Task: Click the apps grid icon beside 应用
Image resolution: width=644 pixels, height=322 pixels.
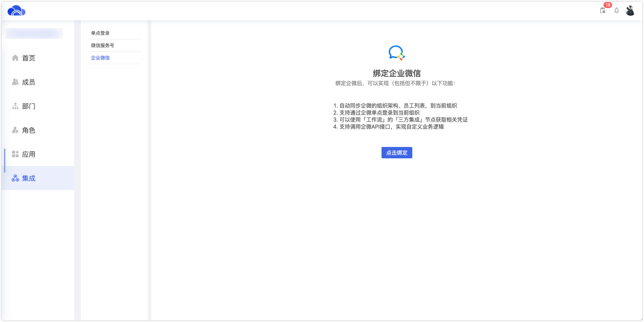Action: pyautogui.click(x=15, y=154)
